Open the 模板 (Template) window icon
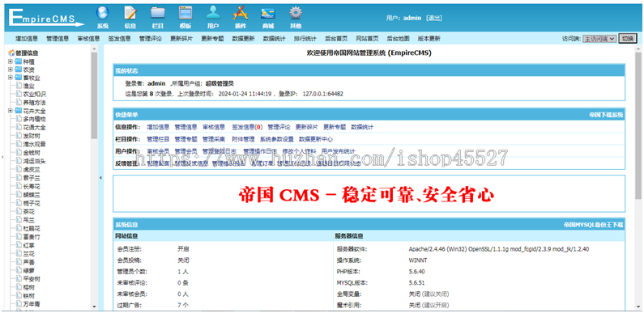 (186, 13)
